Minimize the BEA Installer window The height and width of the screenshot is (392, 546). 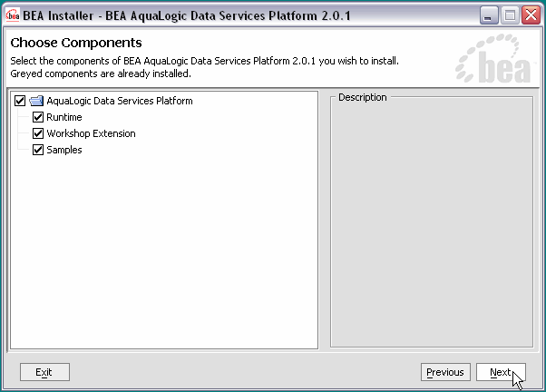489,15
